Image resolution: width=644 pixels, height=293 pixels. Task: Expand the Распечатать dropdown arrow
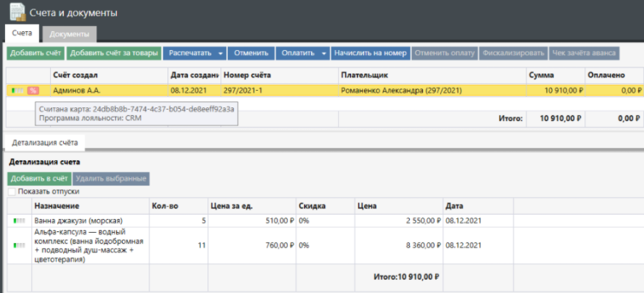pos(220,53)
